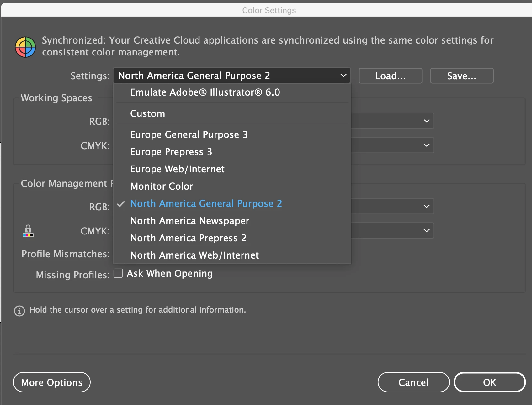The width and height of the screenshot is (532, 405).
Task: Cancel the Color Settings dialog
Action: coord(413,382)
